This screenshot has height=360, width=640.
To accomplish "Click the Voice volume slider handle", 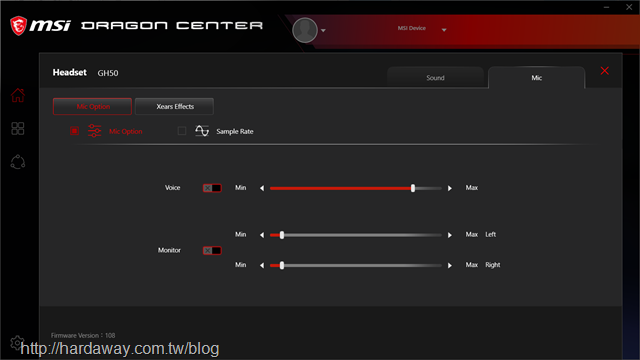I will 413,188.
